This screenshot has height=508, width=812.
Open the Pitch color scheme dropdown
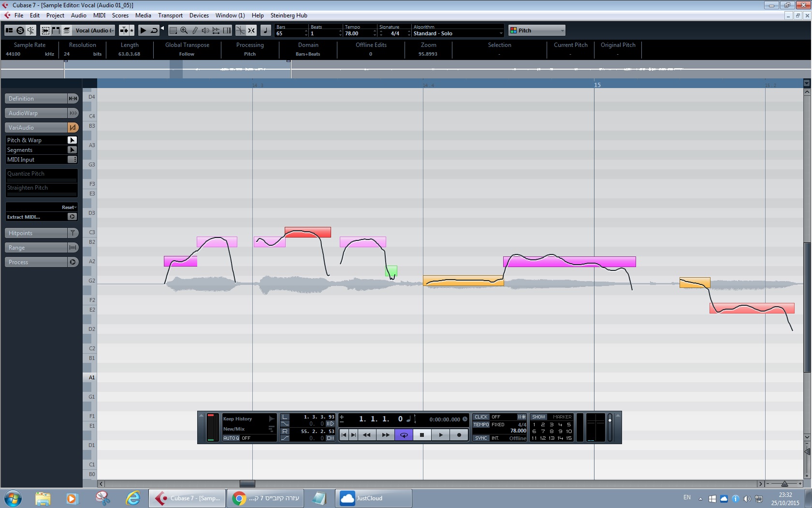pos(536,30)
